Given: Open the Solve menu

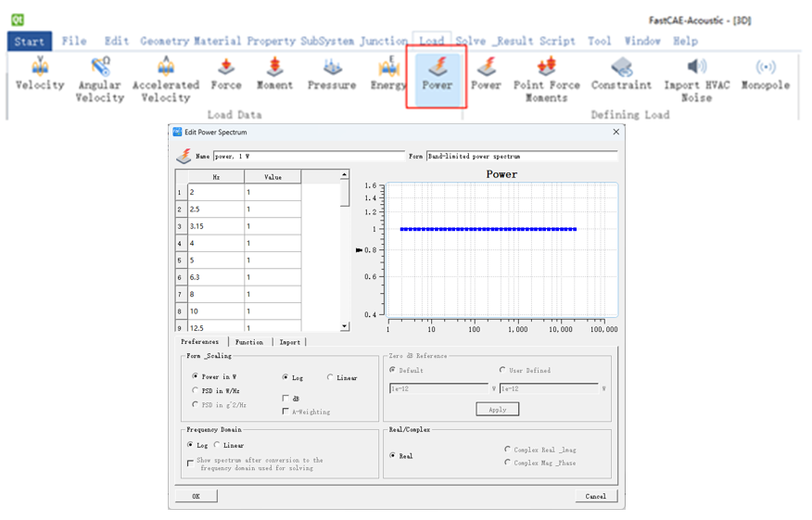Looking at the screenshot, I should 470,41.
